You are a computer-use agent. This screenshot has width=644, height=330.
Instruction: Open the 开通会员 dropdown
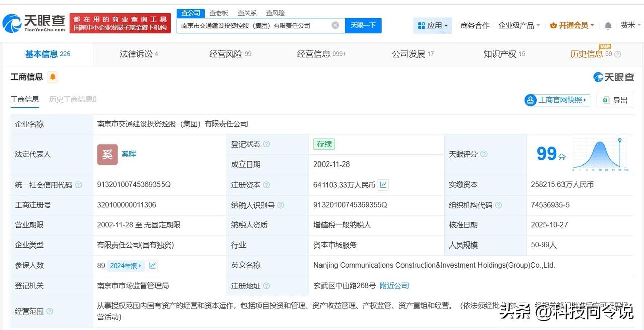point(572,25)
